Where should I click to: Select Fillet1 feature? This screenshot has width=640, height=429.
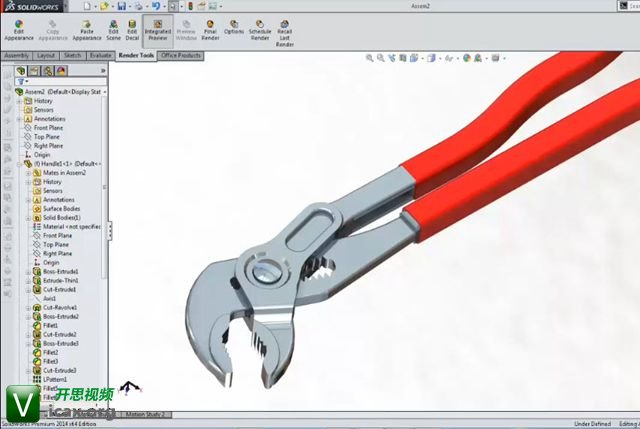46,325
